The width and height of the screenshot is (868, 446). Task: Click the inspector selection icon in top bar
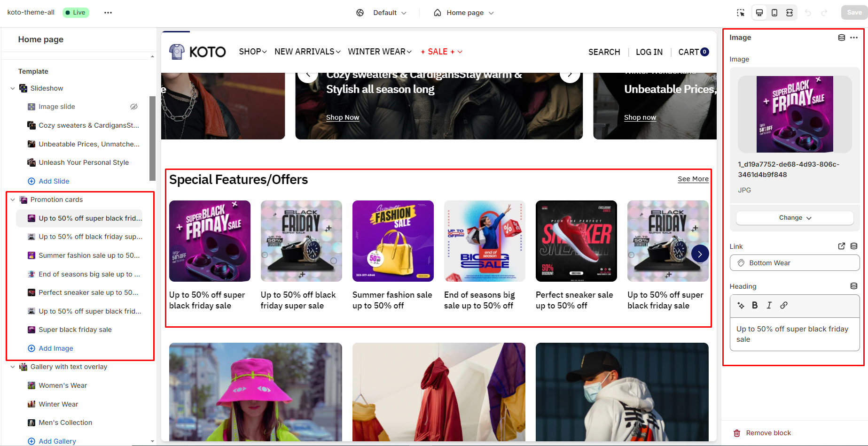coord(741,13)
